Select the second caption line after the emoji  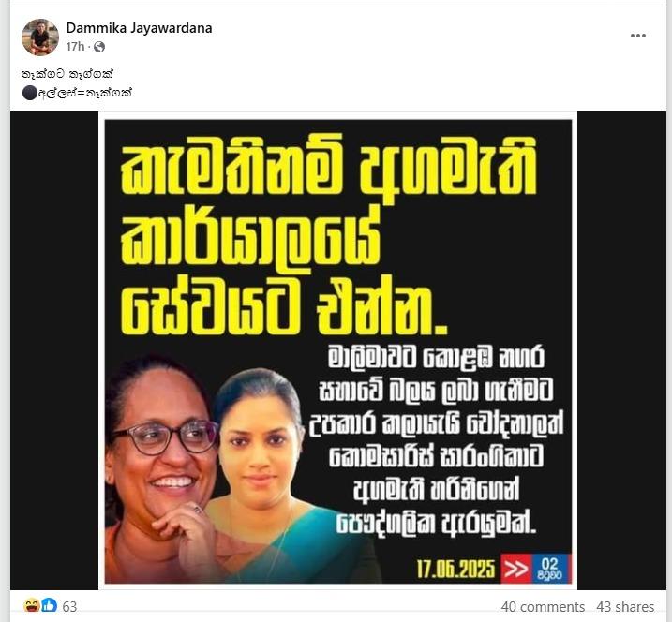pyautogui.click(x=85, y=93)
